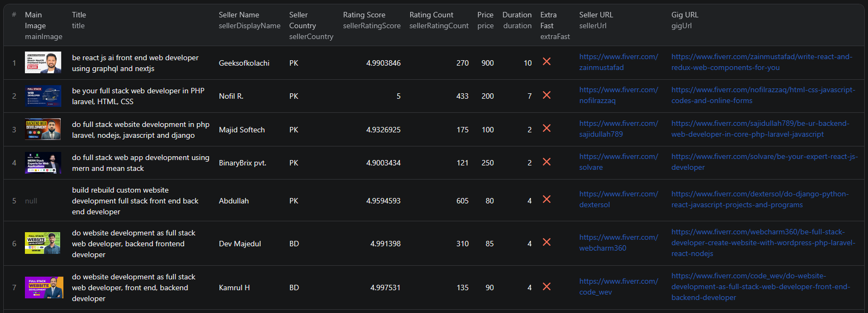This screenshot has height=313, width=868.
Task: Click the red X for Geeksofkolachi's Extra Fast
Action: [547, 62]
